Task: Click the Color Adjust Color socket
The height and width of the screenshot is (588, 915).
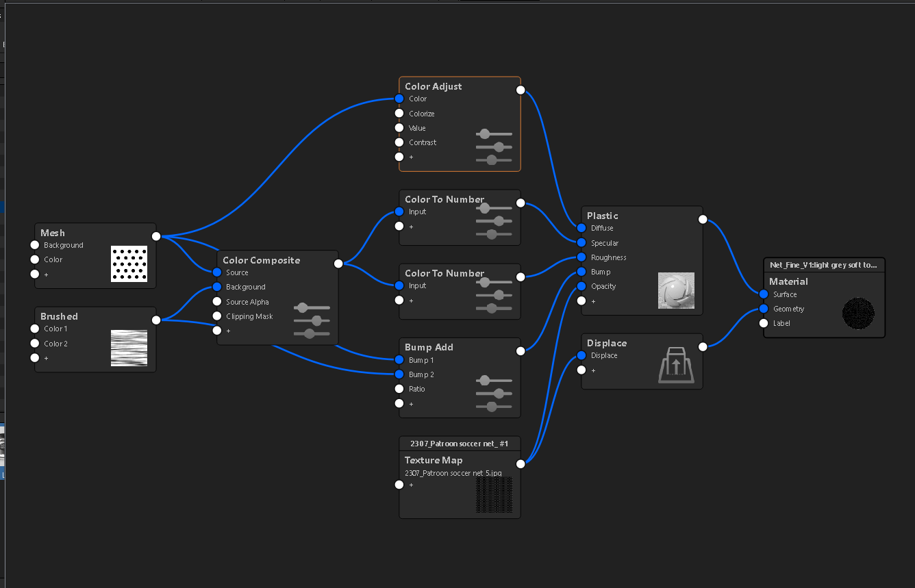Action: tap(399, 99)
